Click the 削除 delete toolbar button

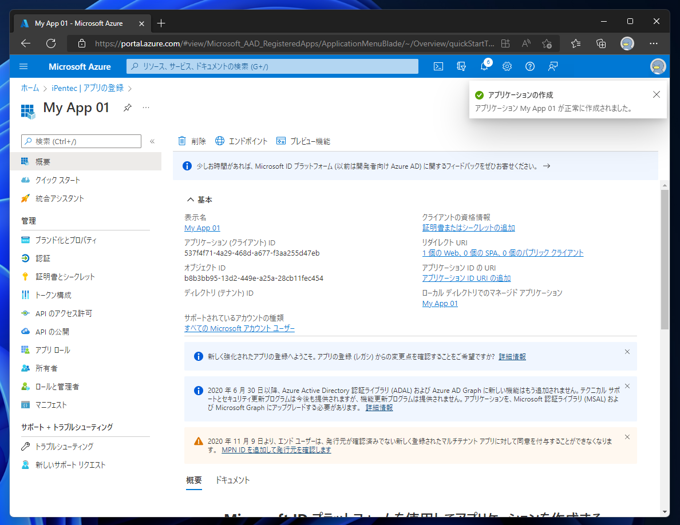pyautogui.click(x=192, y=141)
